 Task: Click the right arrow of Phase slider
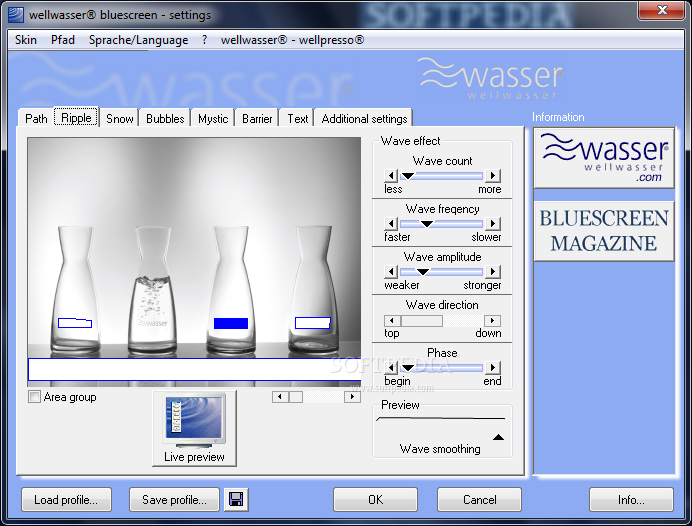(493, 368)
